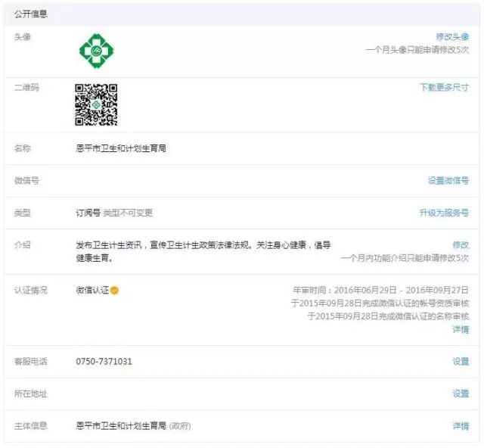
Task: Click the 客服电话 row label
Action: click(x=31, y=362)
